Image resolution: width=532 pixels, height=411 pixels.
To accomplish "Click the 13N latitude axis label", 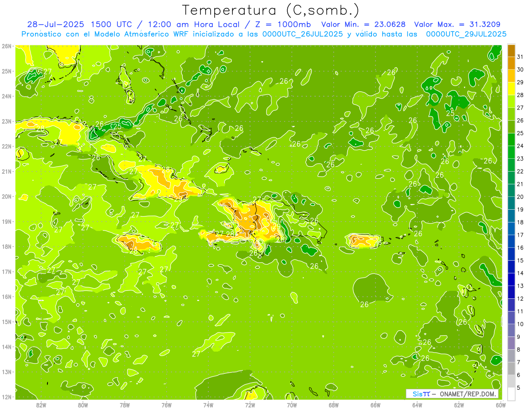I will coord(6,372).
